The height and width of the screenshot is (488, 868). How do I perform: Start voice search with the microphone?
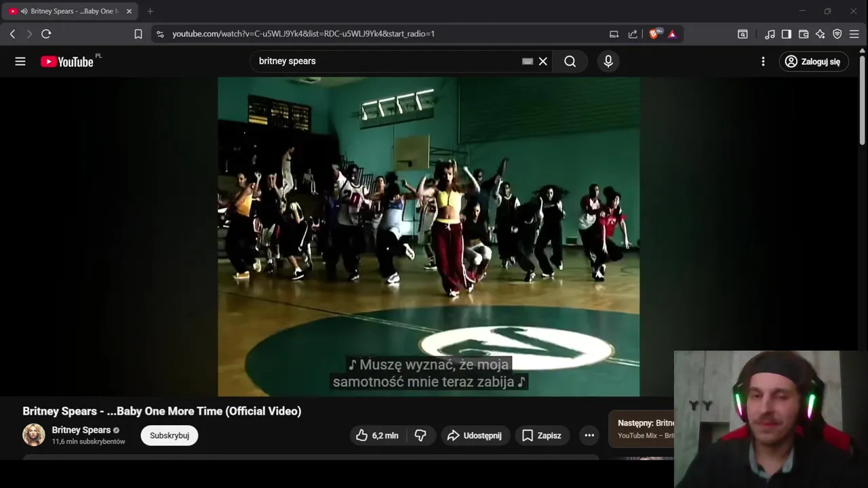click(x=608, y=62)
